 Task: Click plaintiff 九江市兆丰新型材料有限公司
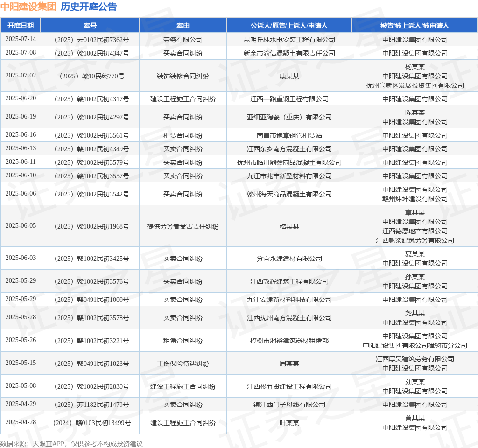[x=289, y=176]
